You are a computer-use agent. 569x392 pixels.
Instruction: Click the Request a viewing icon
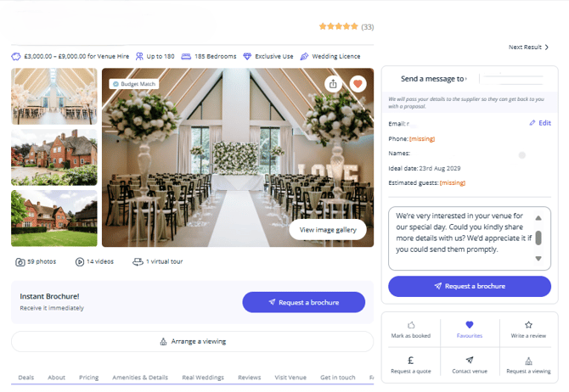(528, 360)
